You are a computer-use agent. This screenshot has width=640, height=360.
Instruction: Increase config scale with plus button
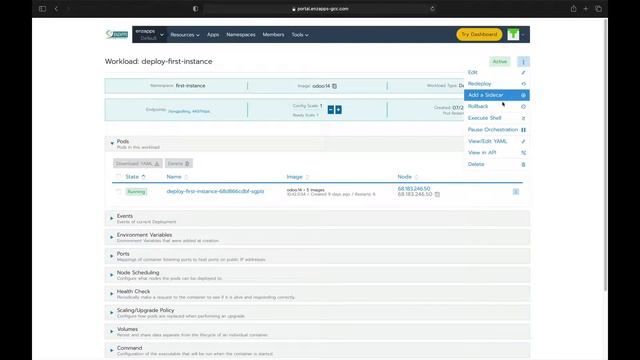tap(338, 110)
